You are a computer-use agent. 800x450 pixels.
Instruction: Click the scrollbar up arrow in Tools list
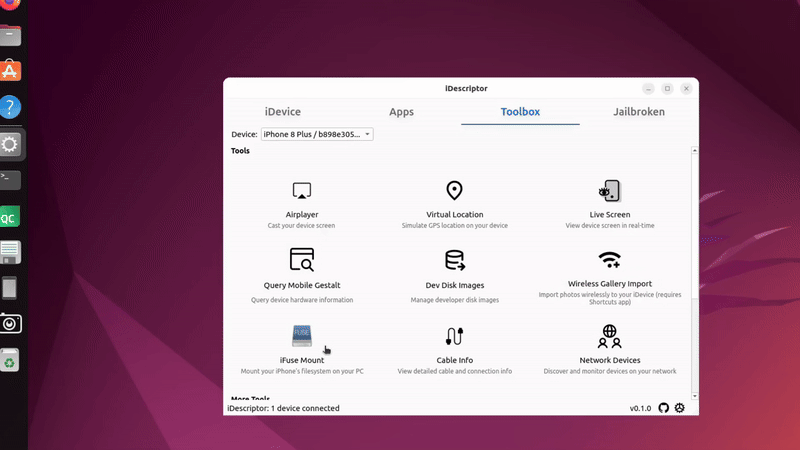click(x=694, y=151)
